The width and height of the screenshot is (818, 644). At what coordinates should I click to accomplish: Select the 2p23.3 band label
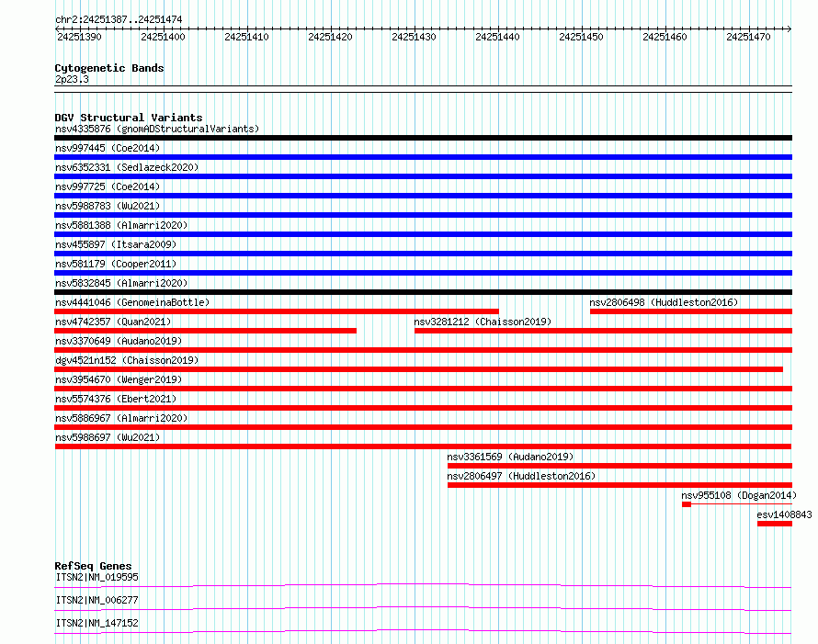pyautogui.click(x=72, y=79)
